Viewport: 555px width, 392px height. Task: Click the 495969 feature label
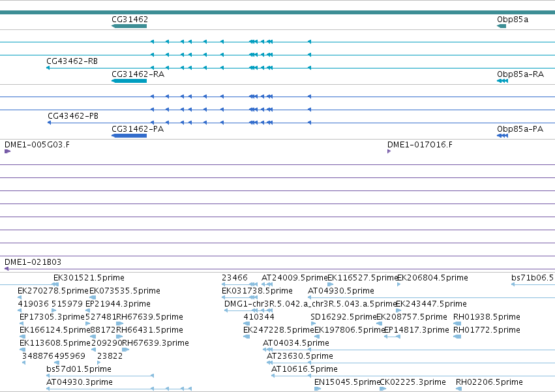[69, 356]
